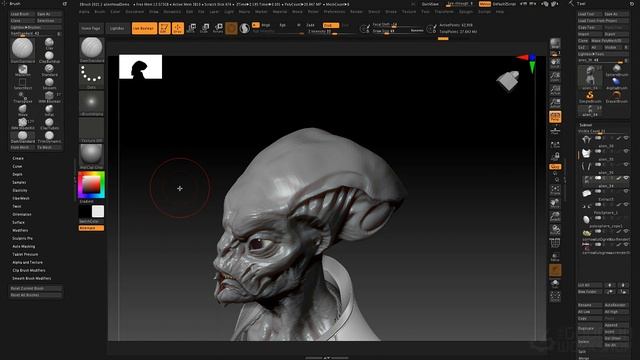Open the Document menu
The image size is (640, 360).
(x=135, y=12)
